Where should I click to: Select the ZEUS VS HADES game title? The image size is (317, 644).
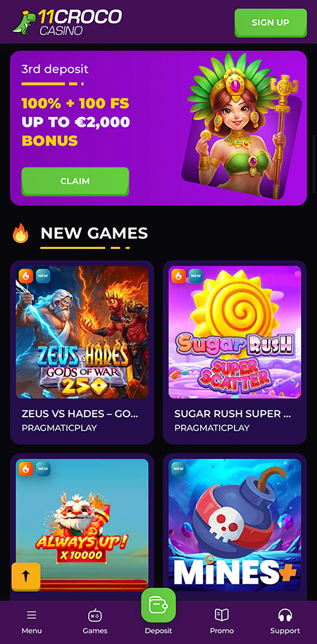pyautogui.click(x=80, y=414)
